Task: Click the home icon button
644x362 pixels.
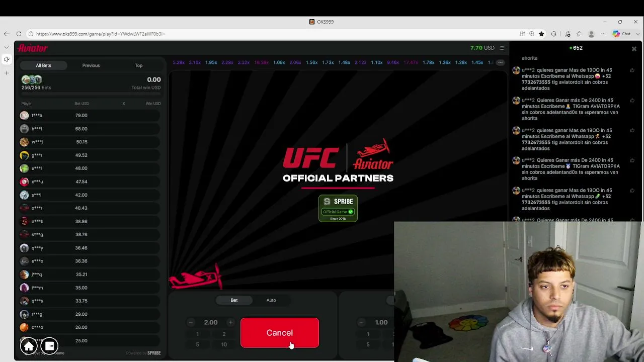Action: point(29,346)
